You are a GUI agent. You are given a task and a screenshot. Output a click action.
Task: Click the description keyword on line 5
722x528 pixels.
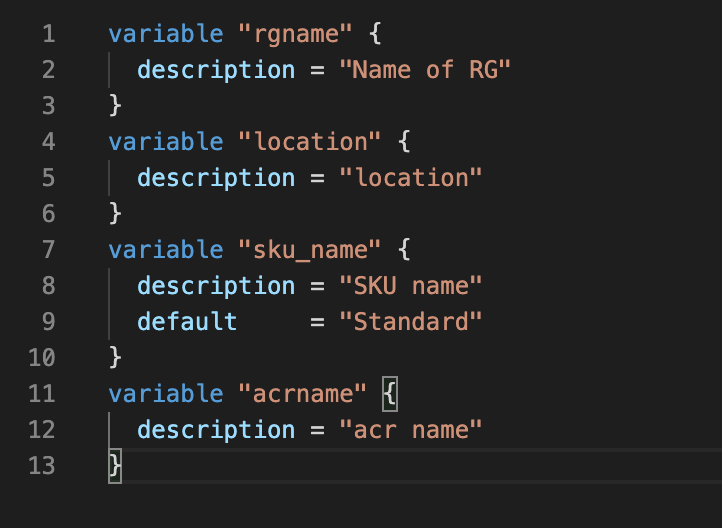click(x=216, y=178)
